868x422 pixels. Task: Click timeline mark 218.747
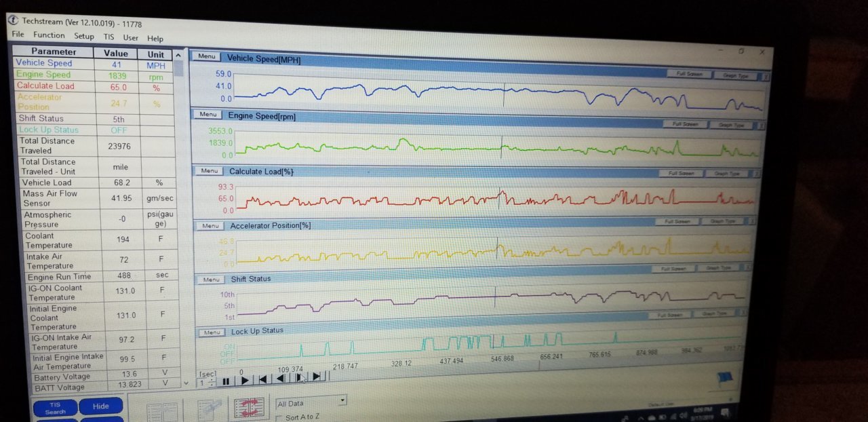click(x=344, y=366)
